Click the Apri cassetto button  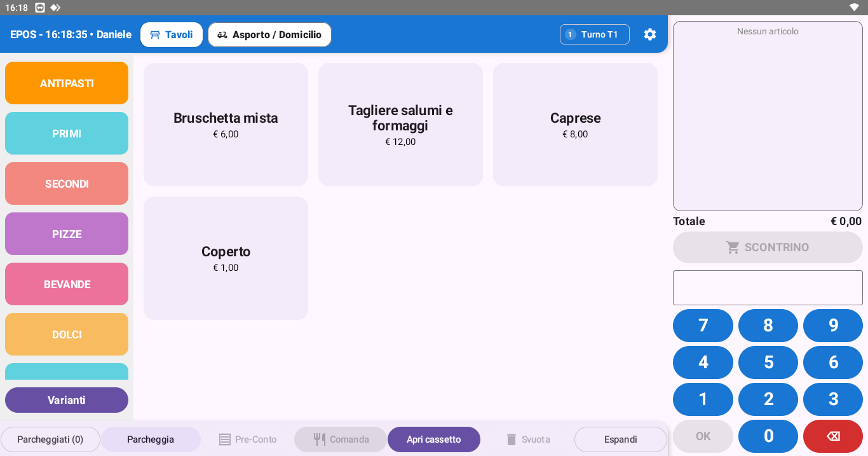point(434,439)
